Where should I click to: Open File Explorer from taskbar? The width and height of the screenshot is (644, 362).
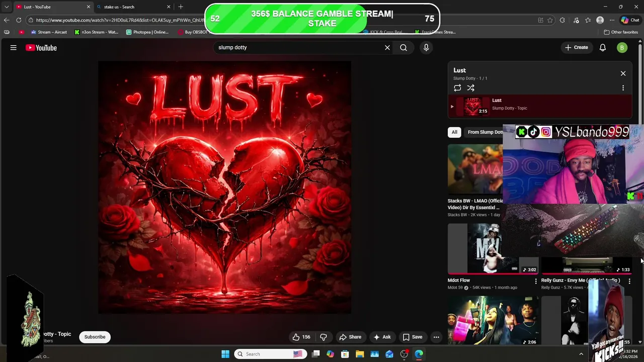click(x=360, y=354)
